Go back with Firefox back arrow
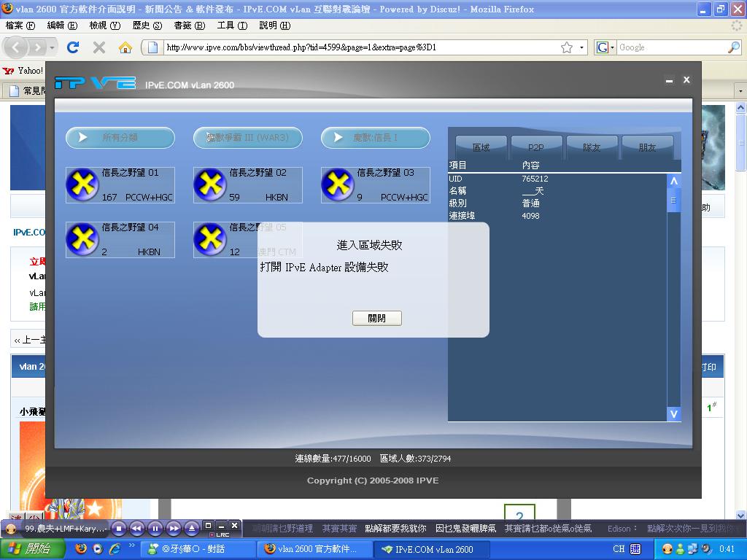 tap(16, 47)
